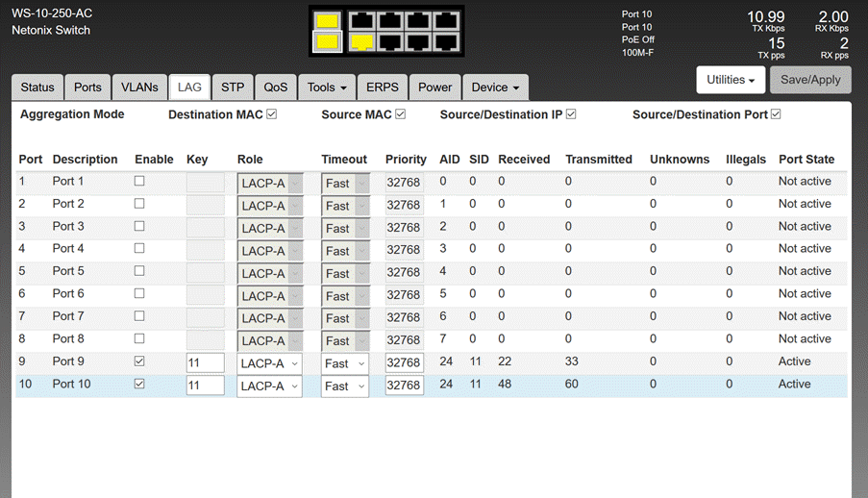Click the yellow RJ45 port icon

pos(362,41)
